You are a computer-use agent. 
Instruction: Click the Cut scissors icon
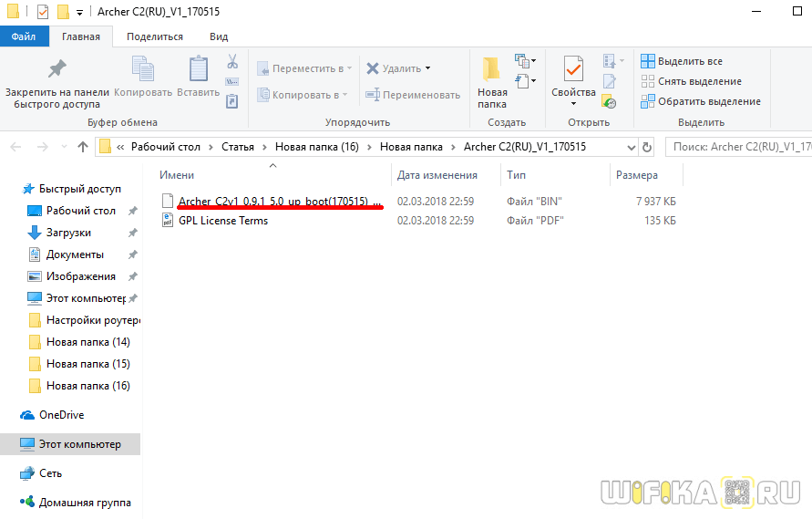232,61
